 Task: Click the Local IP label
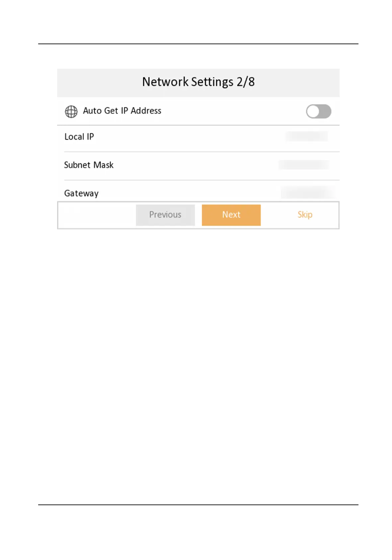click(x=79, y=137)
